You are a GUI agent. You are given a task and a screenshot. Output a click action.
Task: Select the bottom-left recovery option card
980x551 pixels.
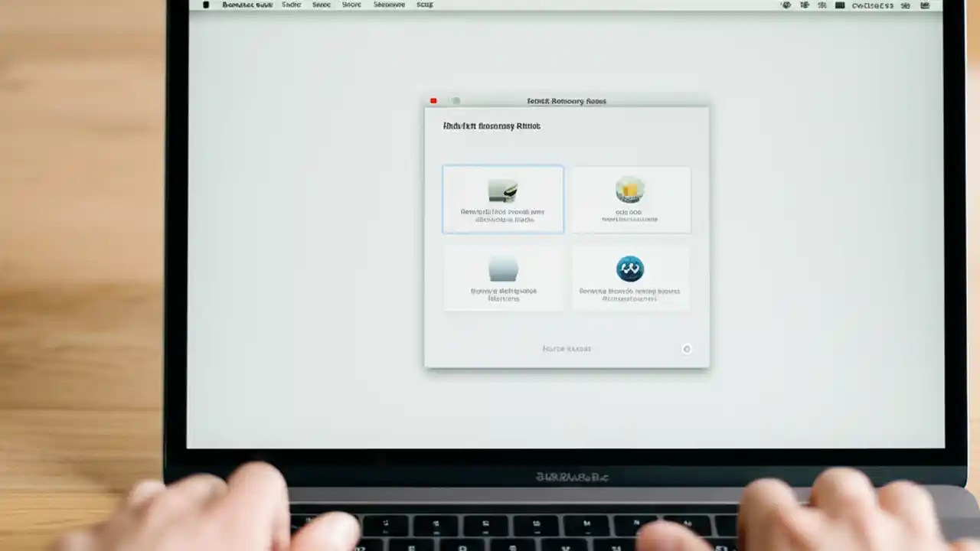click(x=503, y=277)
